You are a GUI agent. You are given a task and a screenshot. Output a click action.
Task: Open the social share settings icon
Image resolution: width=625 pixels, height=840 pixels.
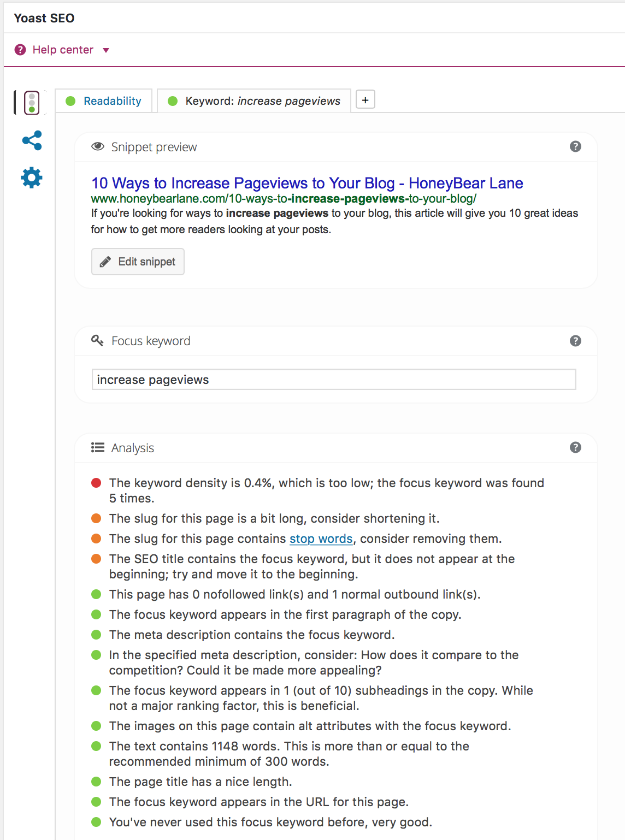(x=32, y=140)
